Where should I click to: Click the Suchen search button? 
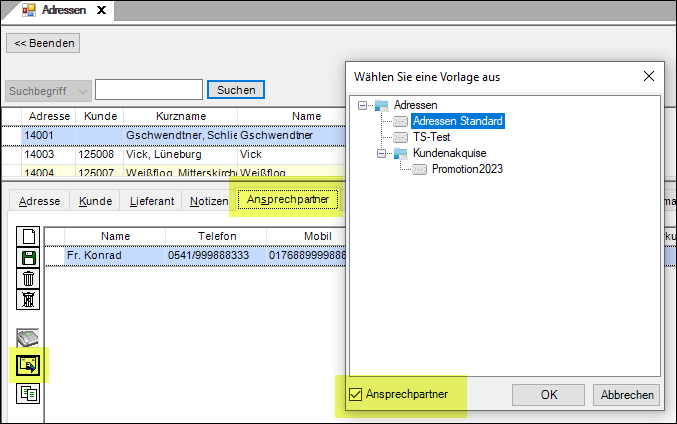(x=236, y=91)
